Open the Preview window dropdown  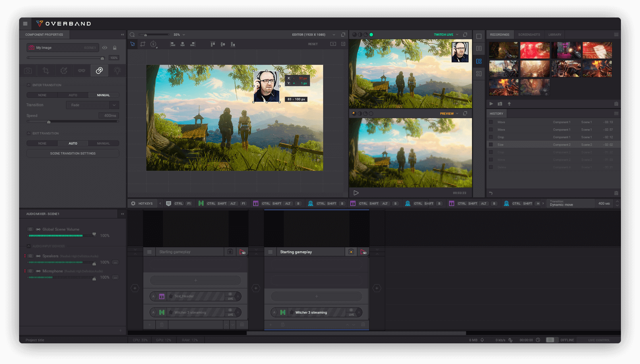[x=457, y=114]
